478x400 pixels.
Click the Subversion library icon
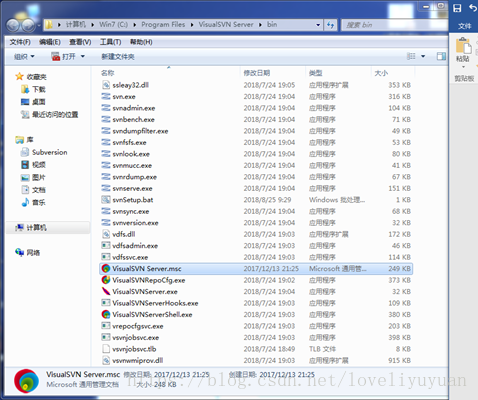point(25,152)
